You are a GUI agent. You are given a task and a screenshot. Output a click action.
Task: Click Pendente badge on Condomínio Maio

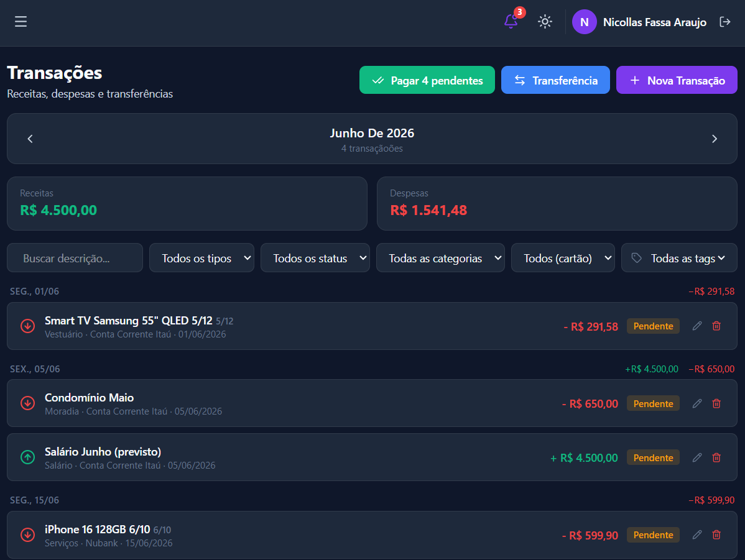pos(653,404)
